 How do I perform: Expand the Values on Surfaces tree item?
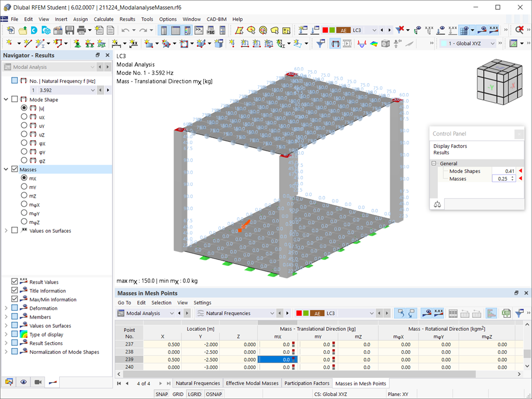[6, 230]
